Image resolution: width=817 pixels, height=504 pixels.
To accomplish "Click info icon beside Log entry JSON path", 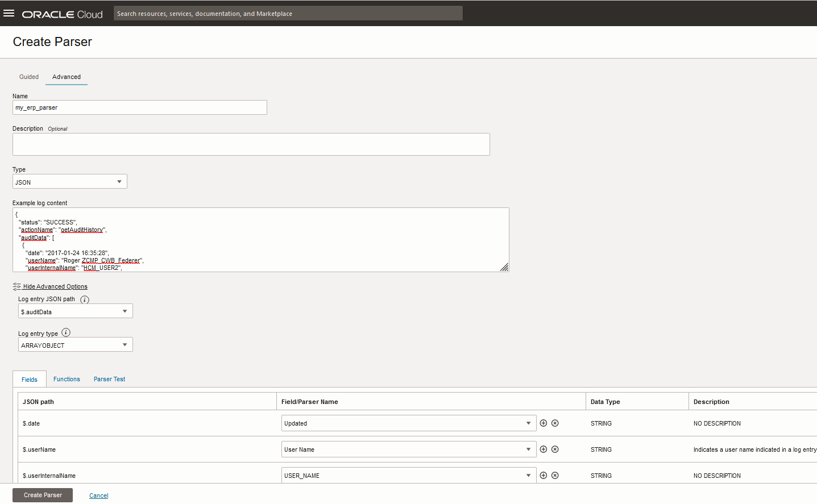I will 85,299.
